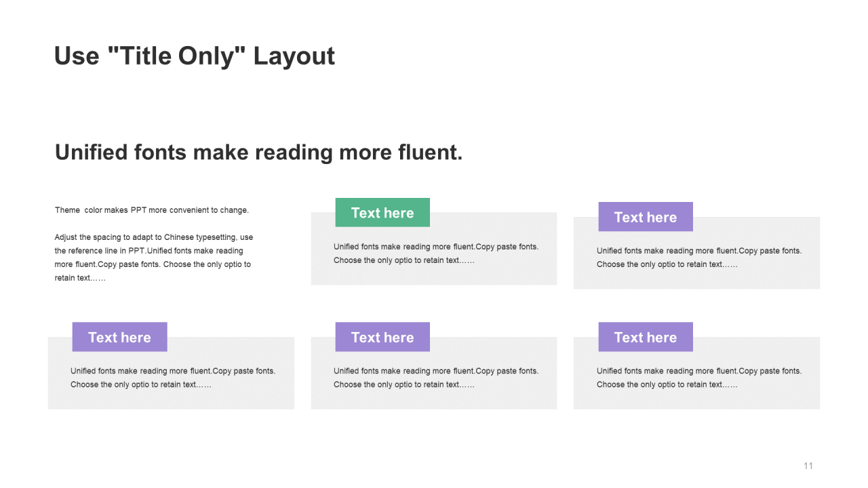The width and height of the screenshot is (868, 488).
Task: Click the word "Layout" in the title
Action: point(294,56)
